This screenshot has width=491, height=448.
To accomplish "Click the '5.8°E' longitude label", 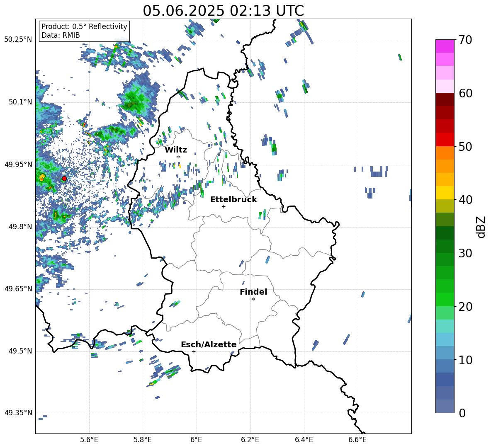I will click(x=143, y=440).
